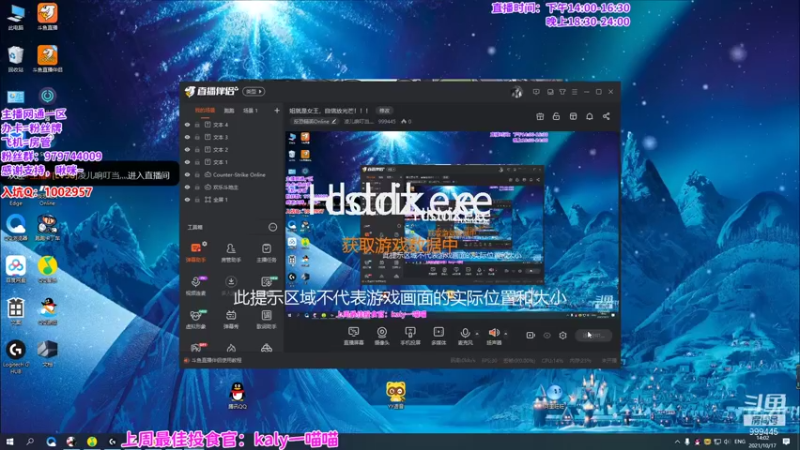This screenshot has width=800, height=450.
Task: Toggle visibility of 全屏 1 source
Action: click(x=187, y=199)
